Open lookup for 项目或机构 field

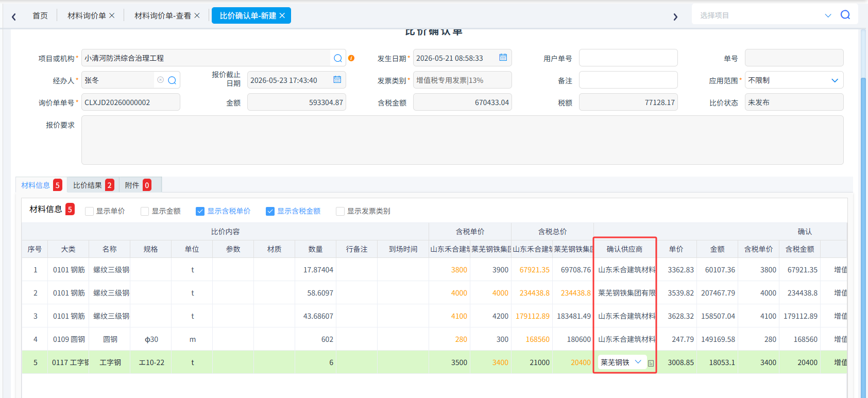pos(338,58)
